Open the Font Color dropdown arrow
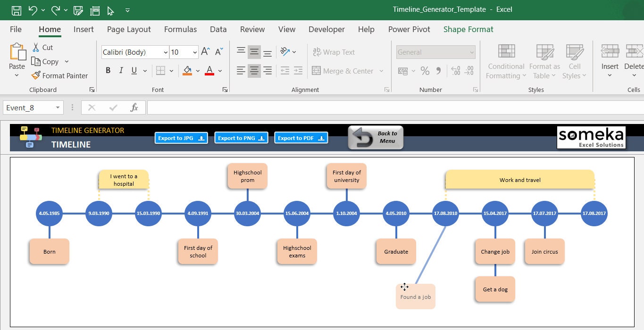 220,71
